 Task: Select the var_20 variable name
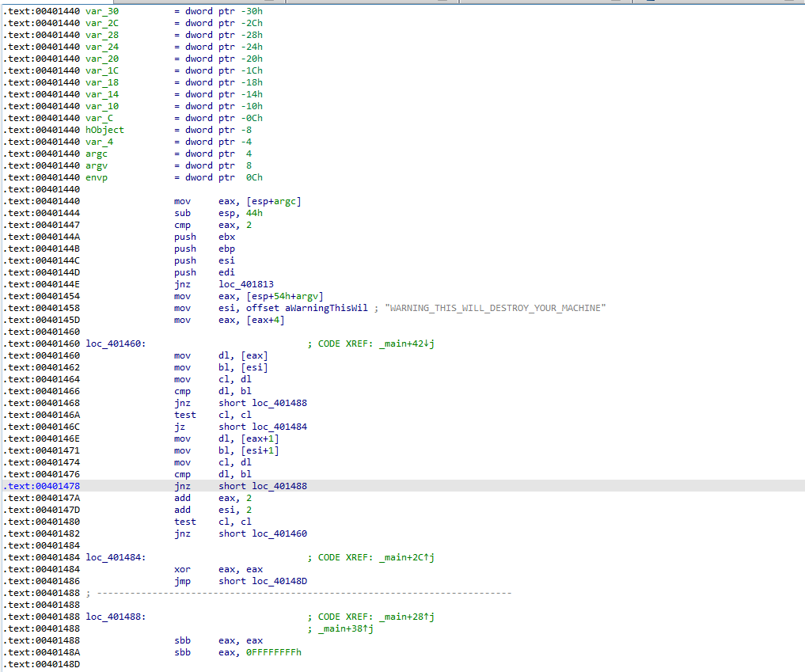pyautogui.click(x=101, y=59)
